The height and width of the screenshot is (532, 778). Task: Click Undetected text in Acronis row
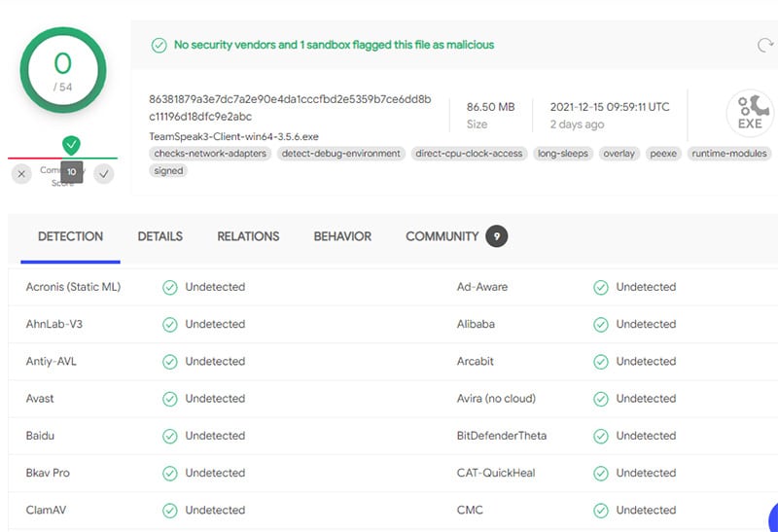[215, 287]
